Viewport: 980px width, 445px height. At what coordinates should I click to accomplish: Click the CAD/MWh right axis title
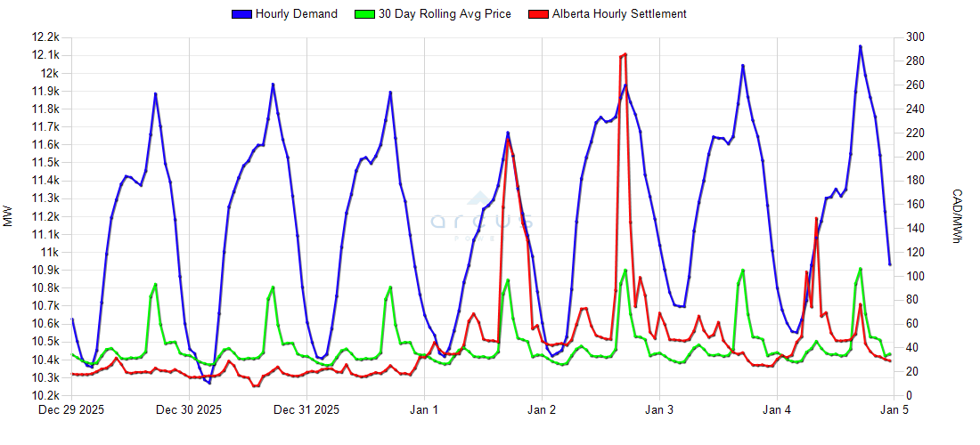pyautogui.click(x=957, y=216)
